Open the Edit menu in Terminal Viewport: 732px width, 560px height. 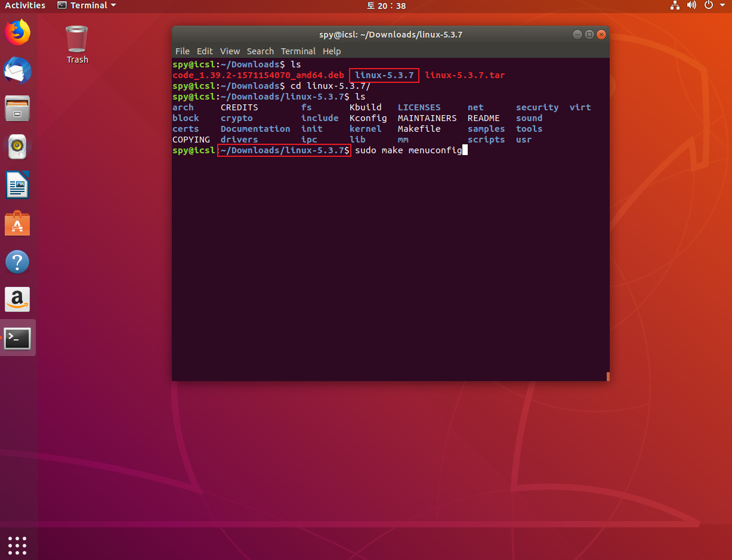coord(205,51)
